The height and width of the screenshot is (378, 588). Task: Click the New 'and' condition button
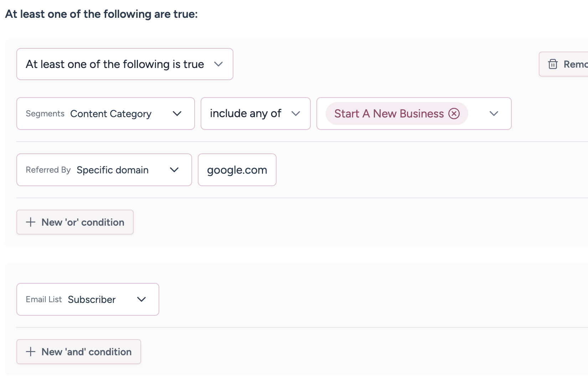coord(86,352)
